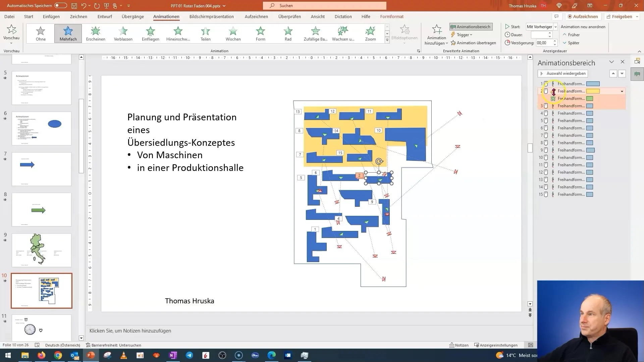Select the Verblassen animation effect
Image resolution: width=644 pixels, height=362 pixels.
[123, 34]
